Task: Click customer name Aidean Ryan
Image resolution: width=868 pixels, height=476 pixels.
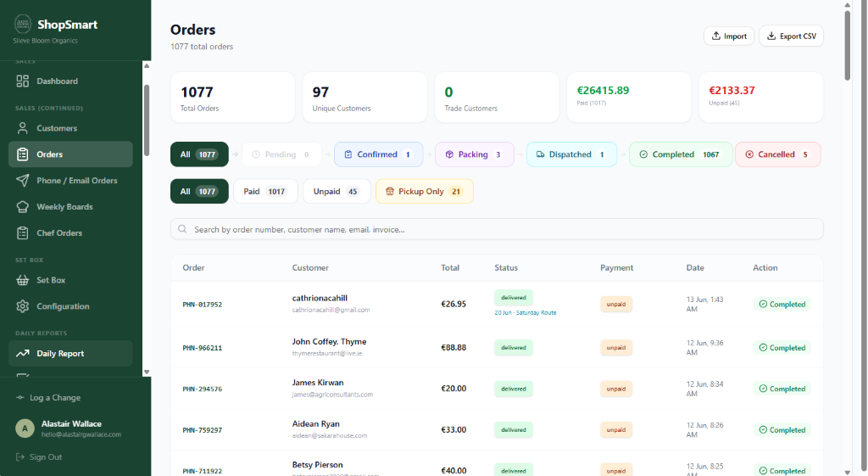Action: tap(315, 423)
